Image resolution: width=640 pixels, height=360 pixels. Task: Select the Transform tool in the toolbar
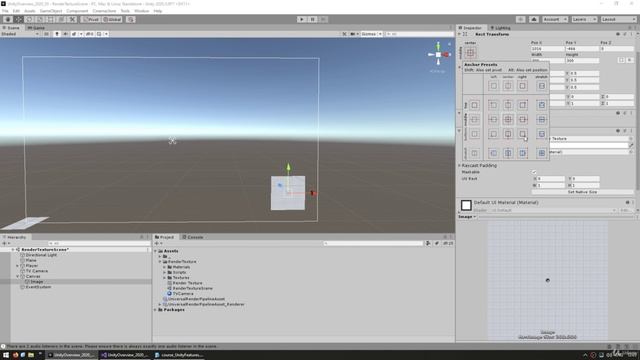pyautogui.click(x=61, y=19)
